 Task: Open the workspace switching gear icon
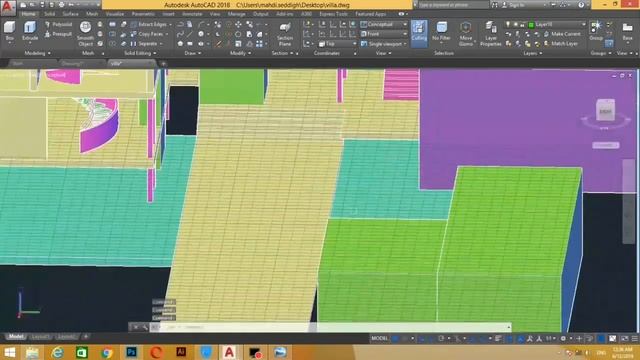coord(563,338)
